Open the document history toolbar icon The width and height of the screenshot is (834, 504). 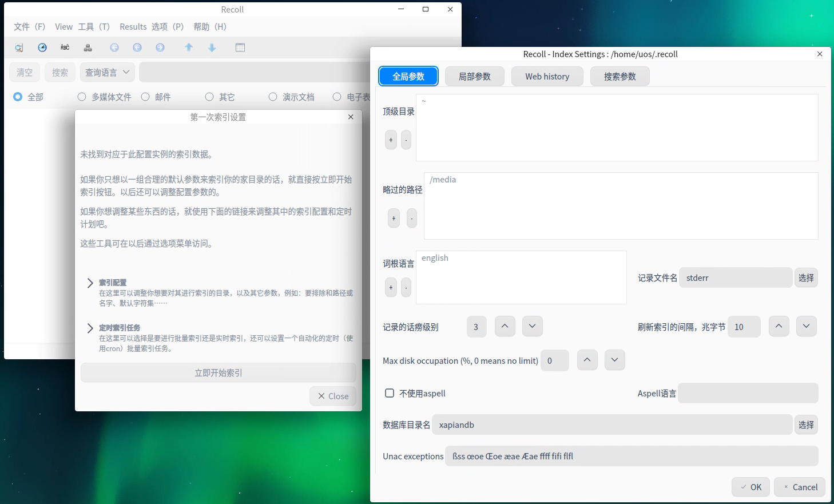pos(42,47)
